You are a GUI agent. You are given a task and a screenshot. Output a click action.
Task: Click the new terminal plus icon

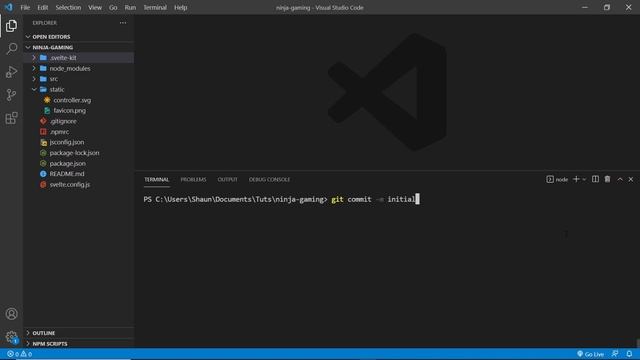coord(576,179)
